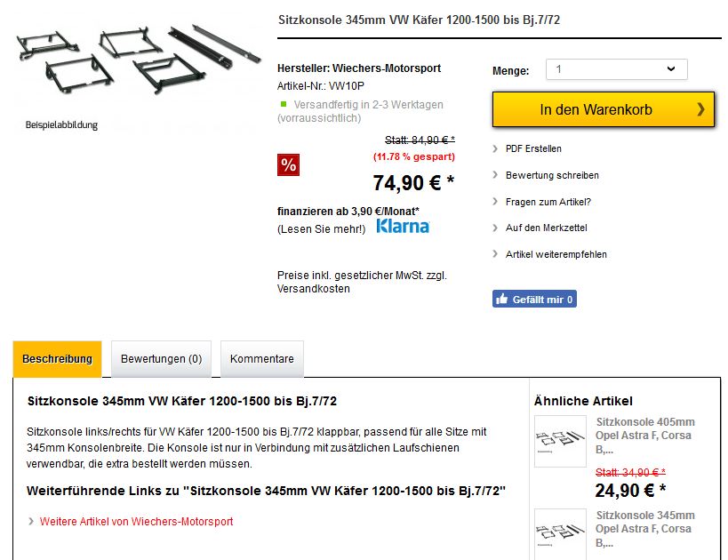Open Fragen zum Artikel? link
This screenshot has width=728, height=560.
pyautogui.click(x=548, y=202)
